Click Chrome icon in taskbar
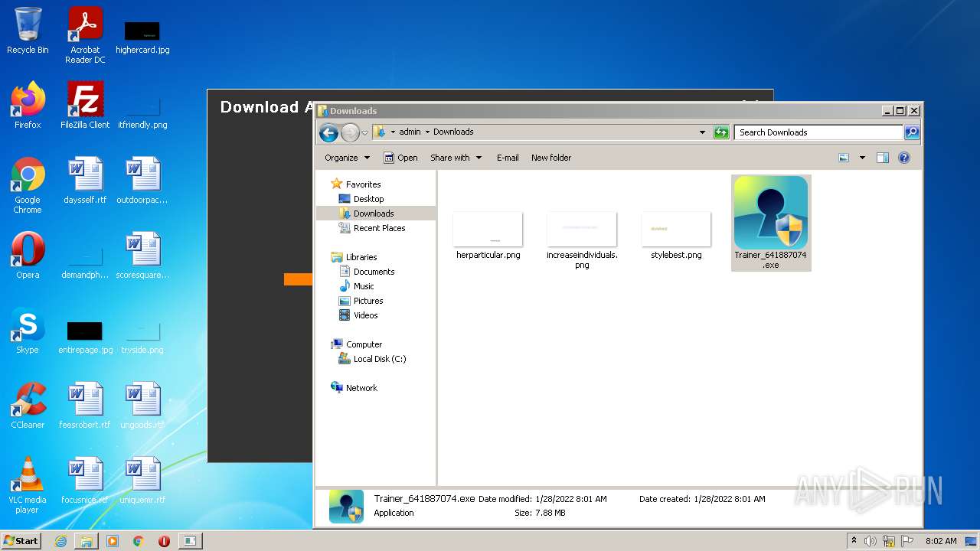 tap(139, 541)
